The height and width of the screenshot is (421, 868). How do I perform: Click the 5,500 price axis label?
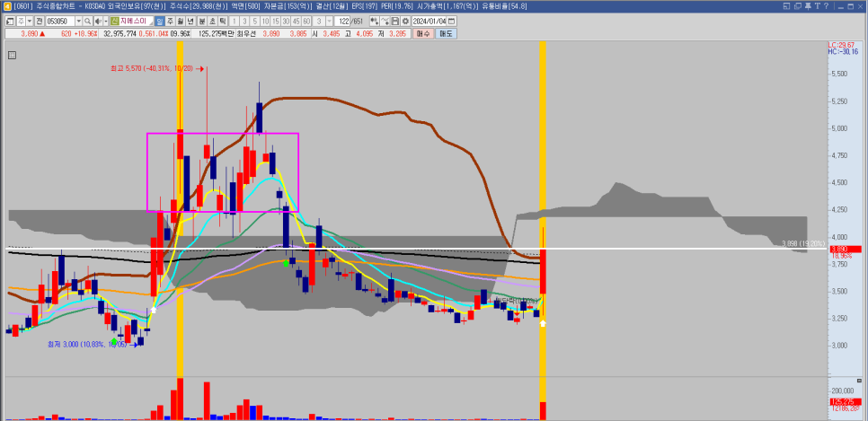(840, 75)
